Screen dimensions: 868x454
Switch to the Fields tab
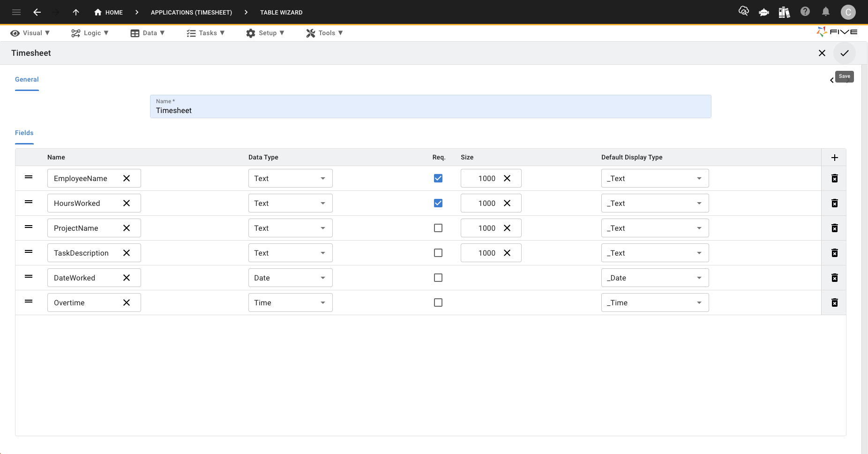(x=24, y=133)
